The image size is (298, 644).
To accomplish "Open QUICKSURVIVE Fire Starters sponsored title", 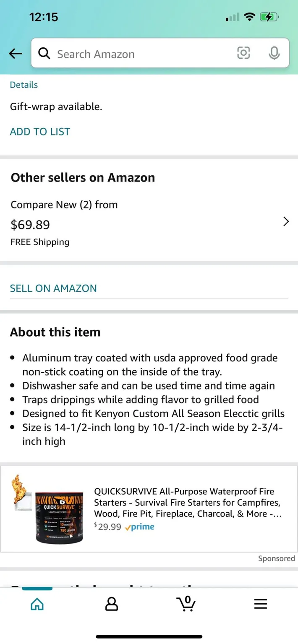I will click(x=188, y=502).
